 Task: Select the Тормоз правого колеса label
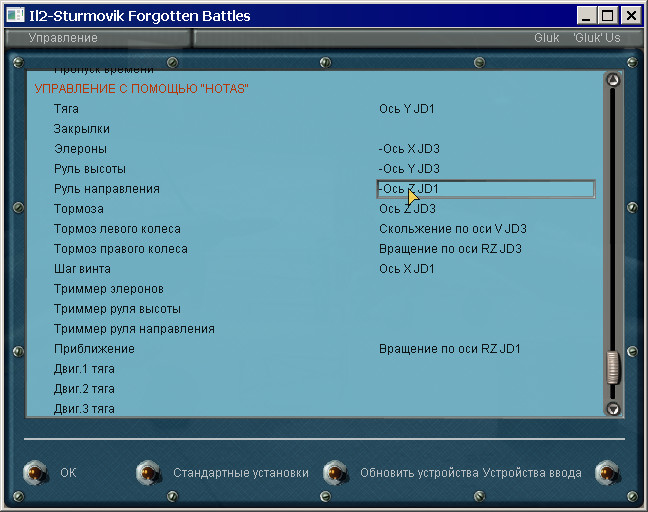click(x=121, y=249)
